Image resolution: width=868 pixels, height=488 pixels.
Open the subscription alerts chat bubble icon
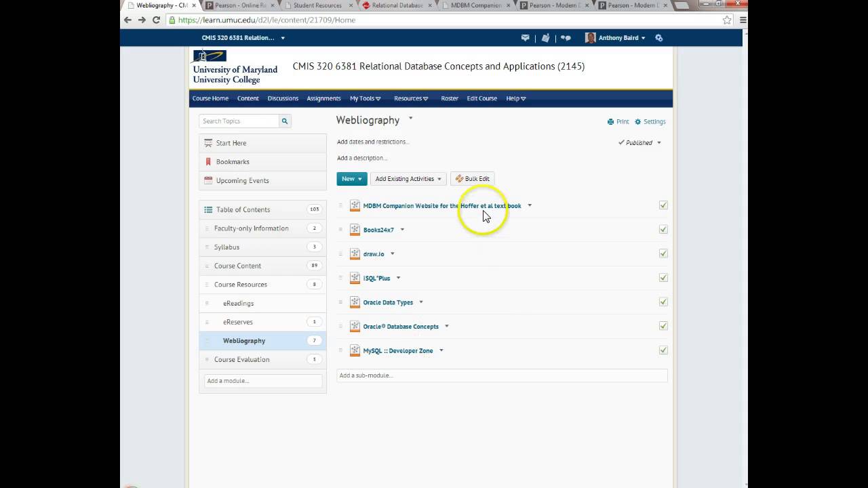click(566, 38)
